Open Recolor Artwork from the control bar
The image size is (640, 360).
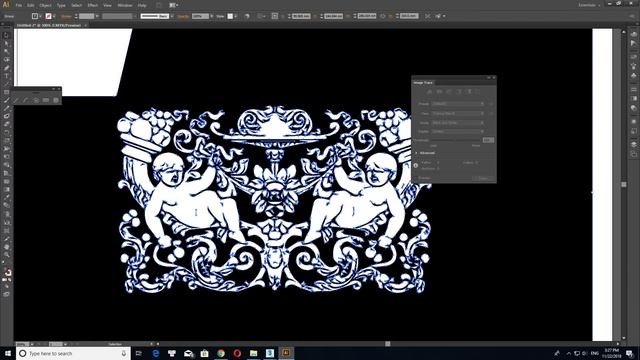pos(247,16)
